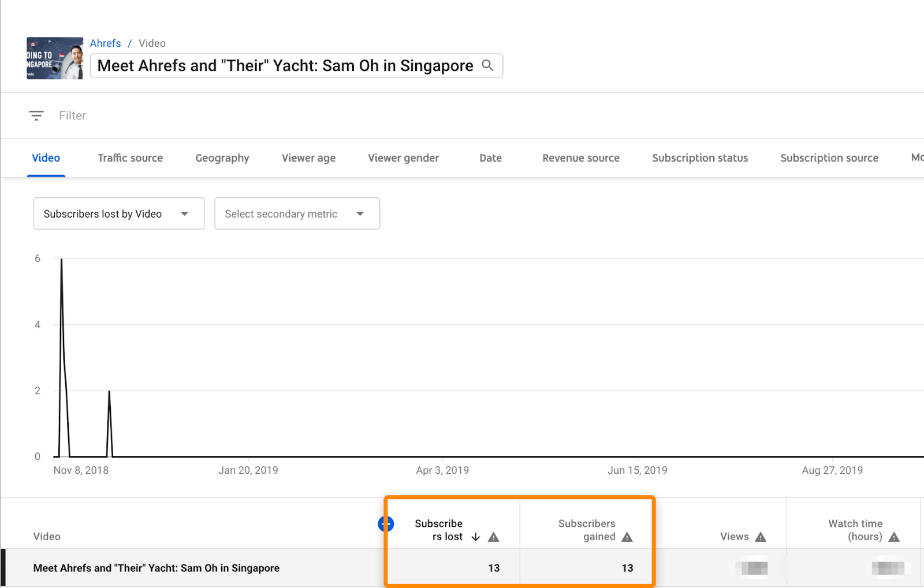This screenshot has height=588, width=924.
Task: Click the search magnifier in the video title field
Action: pyautogui.click(x=488, y=65)
